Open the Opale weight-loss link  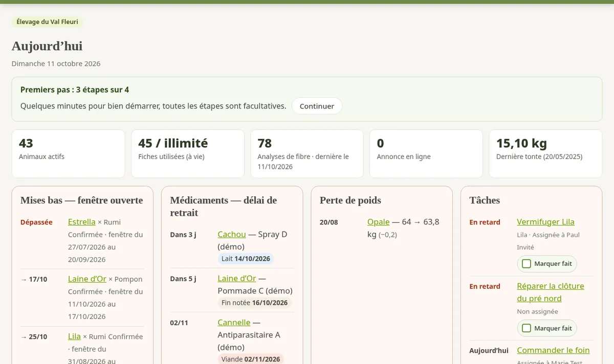pos(379,222)
